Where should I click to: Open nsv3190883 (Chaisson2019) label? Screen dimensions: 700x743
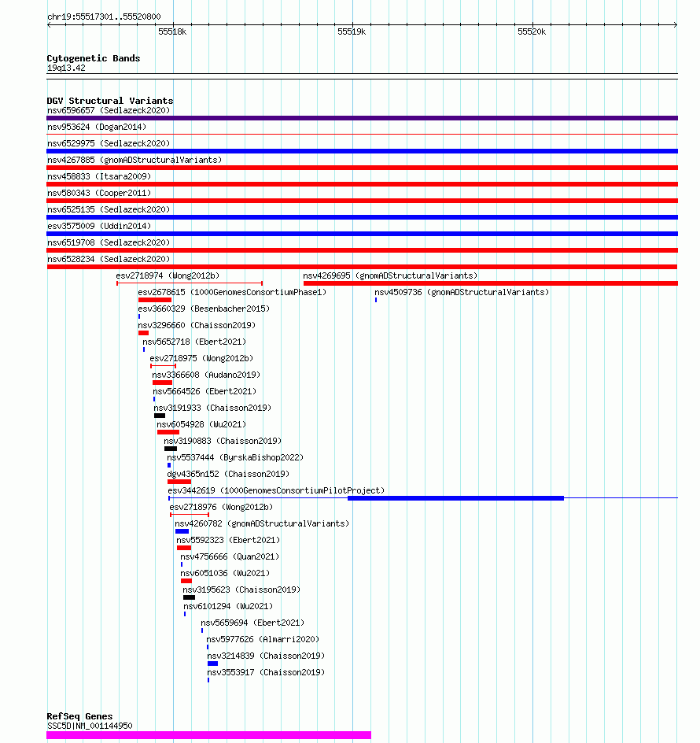[x=223, y=441]
